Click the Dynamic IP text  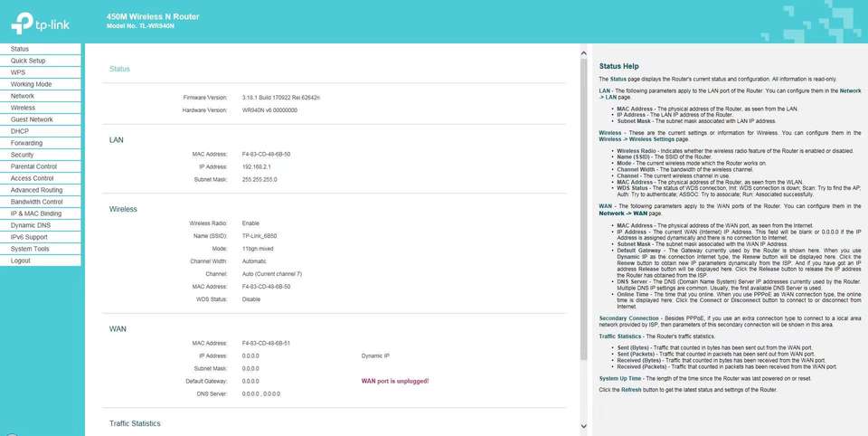click(x=375, y=355)
